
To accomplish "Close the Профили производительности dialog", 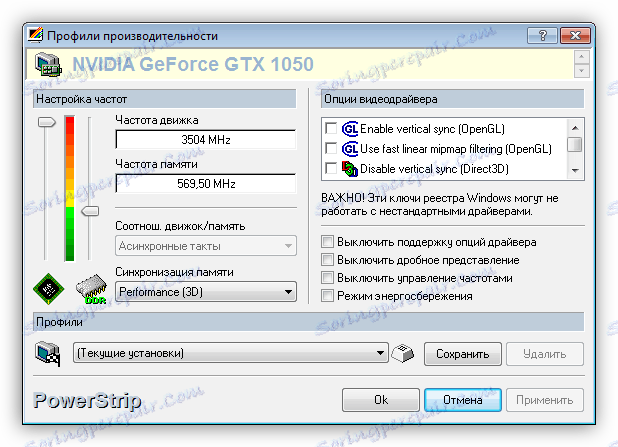I will pyautogui.click(x=575, y=35).
